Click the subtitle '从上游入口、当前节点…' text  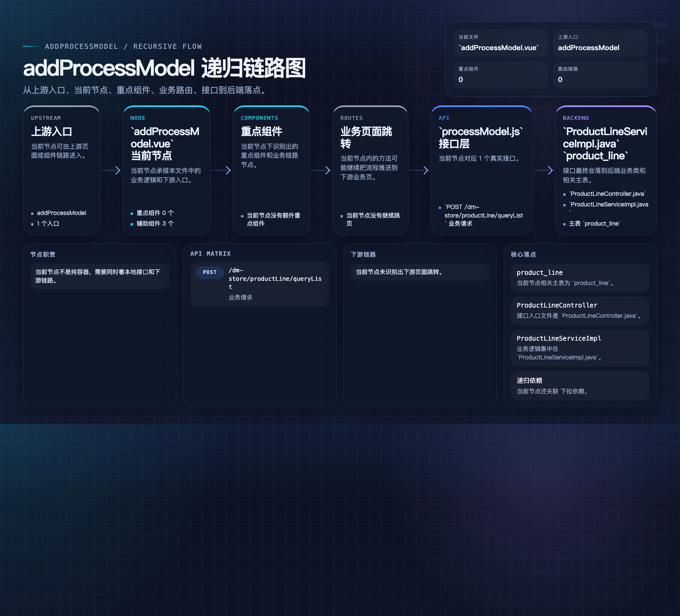[x=146, y=90]
